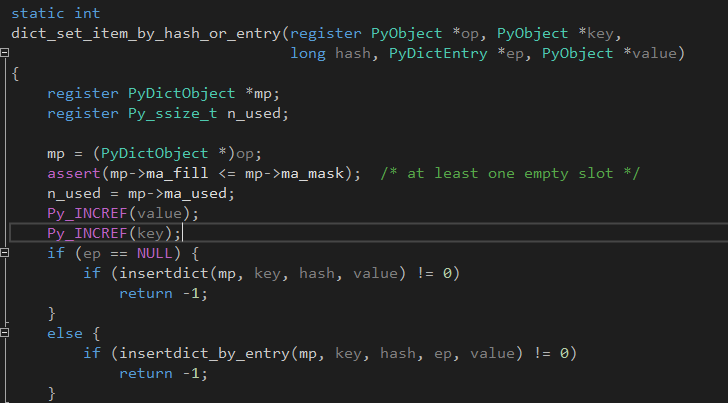The height and width of the screenshot is (403, 728).
Task: Click the insertdict_by_entry call
Action: 321,353
